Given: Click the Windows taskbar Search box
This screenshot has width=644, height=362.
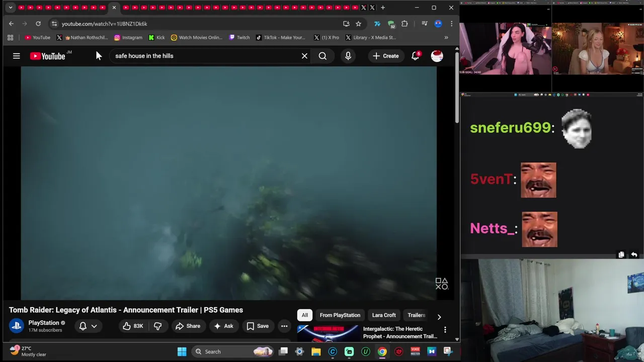Looking at the screenshot, I should pyautogui.click(x=233, y=351).
